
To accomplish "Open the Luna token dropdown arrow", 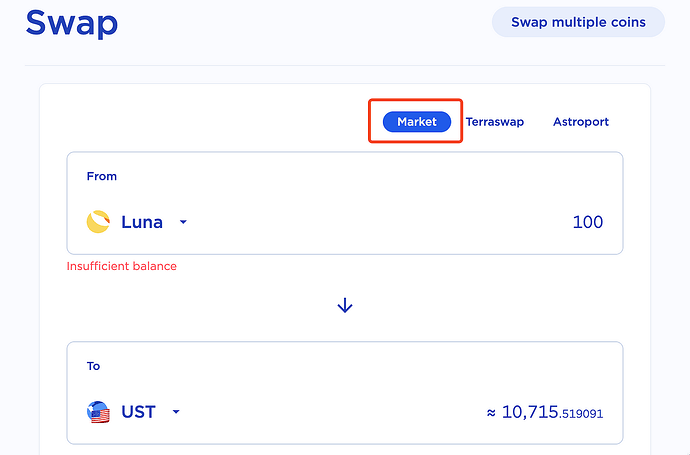I will (x=183, y=222).
